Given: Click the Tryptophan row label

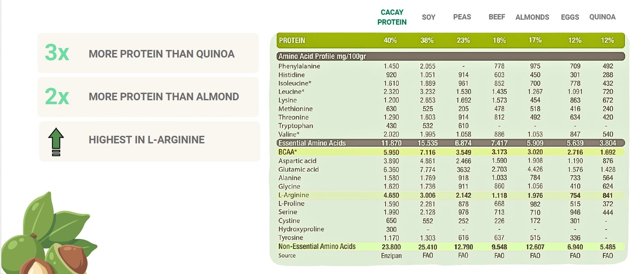Looking at the screenshot, I should (x=295, y=126).
